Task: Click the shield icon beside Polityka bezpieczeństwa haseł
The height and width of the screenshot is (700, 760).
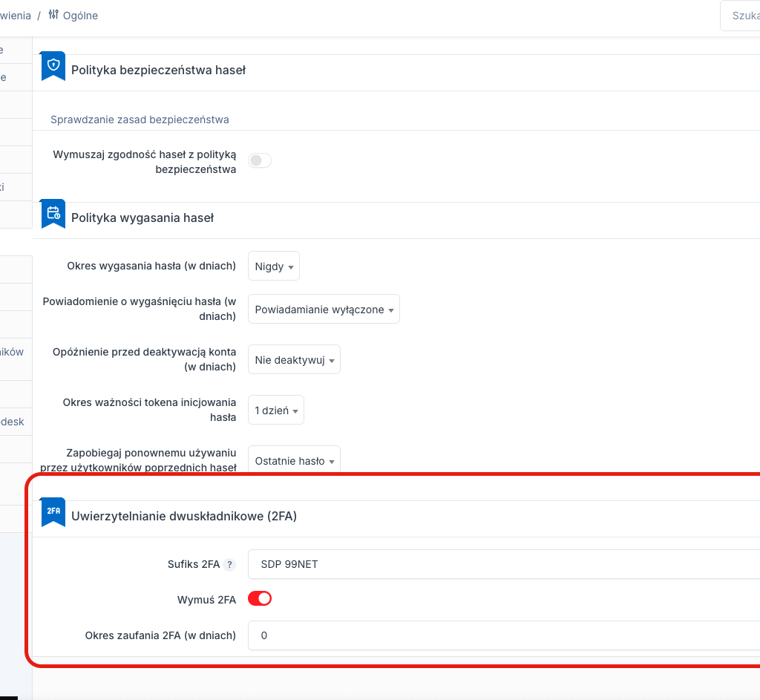Action: coord(53,66)
